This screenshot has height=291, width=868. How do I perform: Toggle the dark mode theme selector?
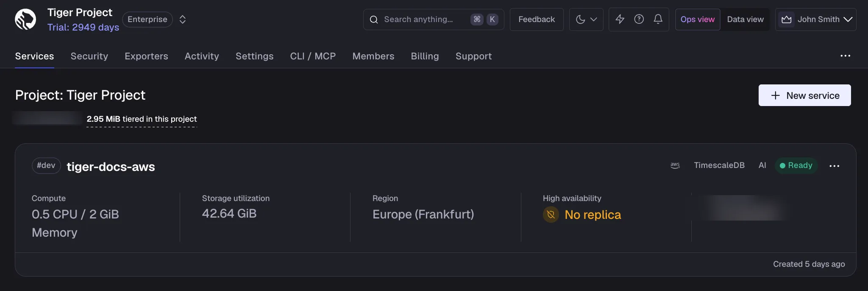pos(586,20)
